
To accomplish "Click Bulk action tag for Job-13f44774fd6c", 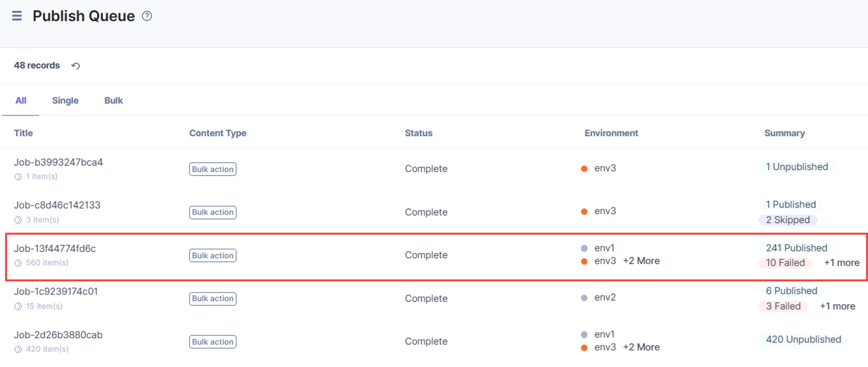I will [213, 256].
